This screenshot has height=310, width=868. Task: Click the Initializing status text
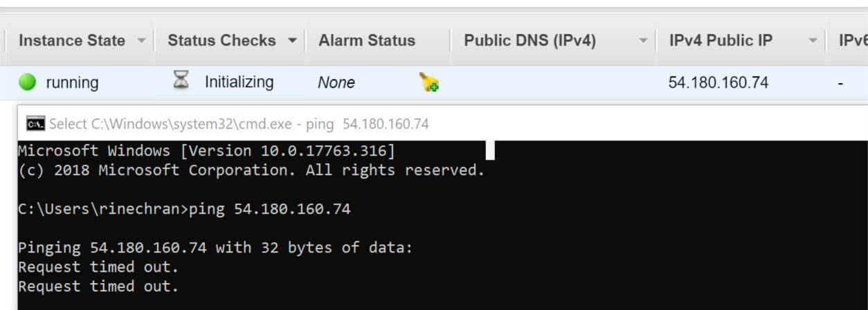point(239,82)
